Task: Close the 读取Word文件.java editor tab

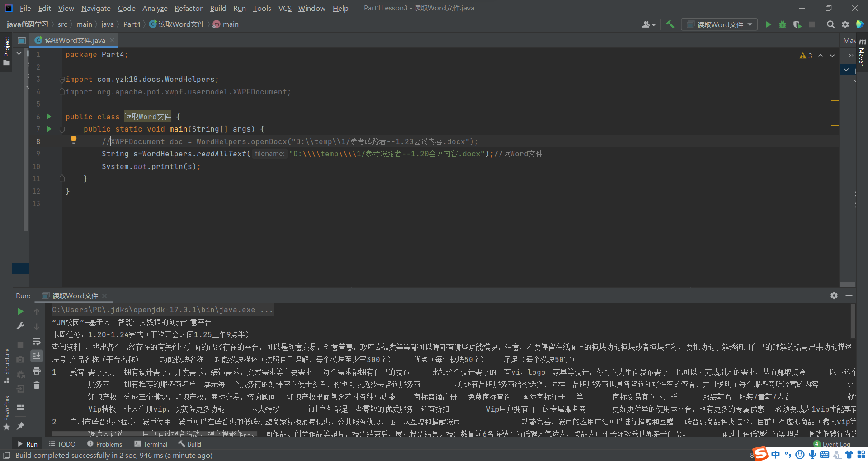Action: click(112, 40)
